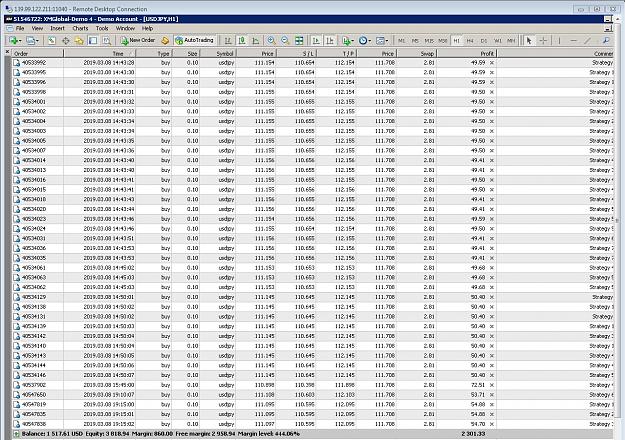Close order 40533992 with its x button
This screenshot has width=625, height=440.
(492, 63)
